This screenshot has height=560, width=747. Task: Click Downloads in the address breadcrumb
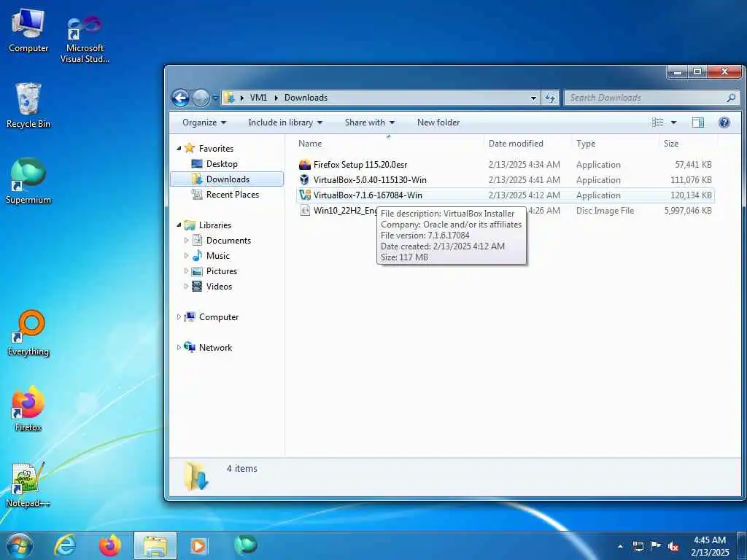point(306,98)
